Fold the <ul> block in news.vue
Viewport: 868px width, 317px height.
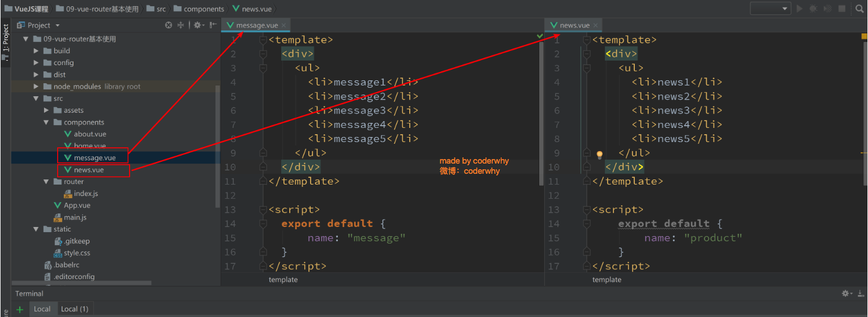pyautogui.click(x=586, y=68)
